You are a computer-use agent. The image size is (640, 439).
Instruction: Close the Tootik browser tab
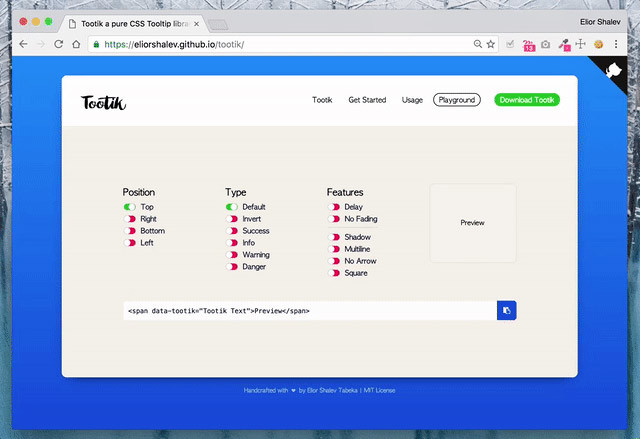pos(196,24)
